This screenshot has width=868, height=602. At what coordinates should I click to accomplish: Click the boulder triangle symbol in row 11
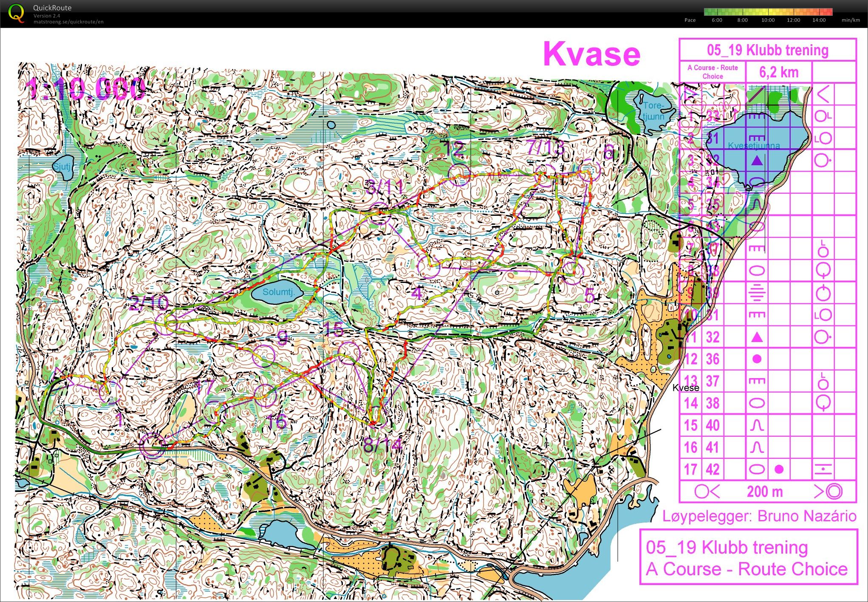[x=757, y=337]
